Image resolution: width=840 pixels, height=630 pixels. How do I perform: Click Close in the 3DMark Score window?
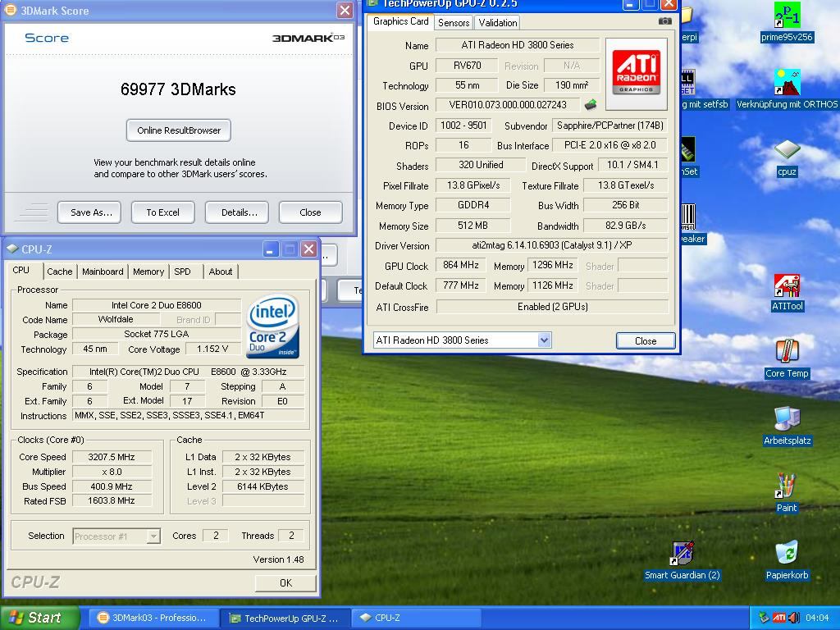coord(310,212)
